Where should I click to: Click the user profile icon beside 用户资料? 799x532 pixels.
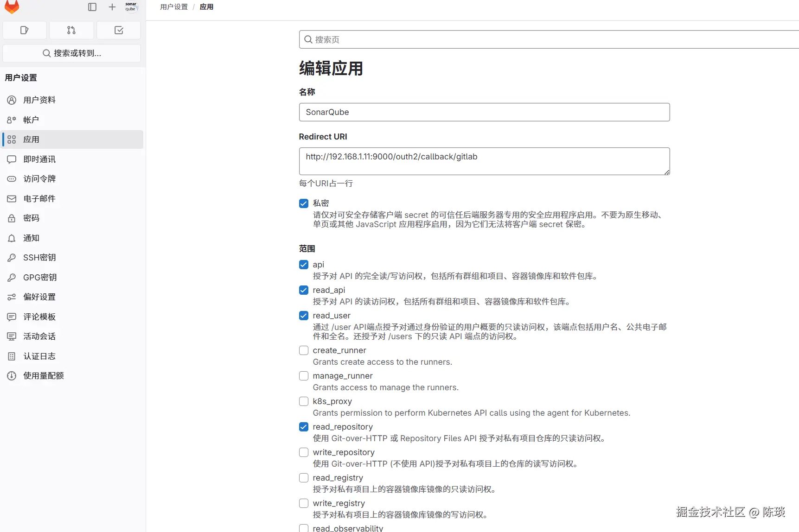click(x=12, y=100)
